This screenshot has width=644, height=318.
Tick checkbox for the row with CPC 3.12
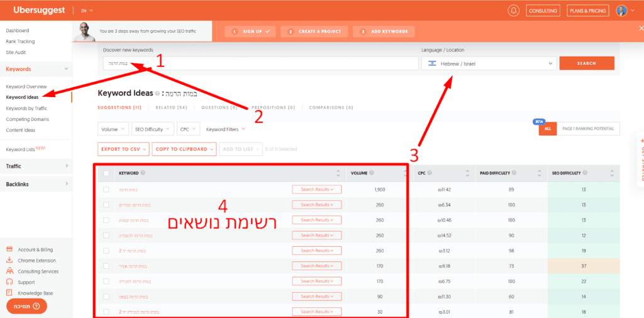[x=106, y=250]
